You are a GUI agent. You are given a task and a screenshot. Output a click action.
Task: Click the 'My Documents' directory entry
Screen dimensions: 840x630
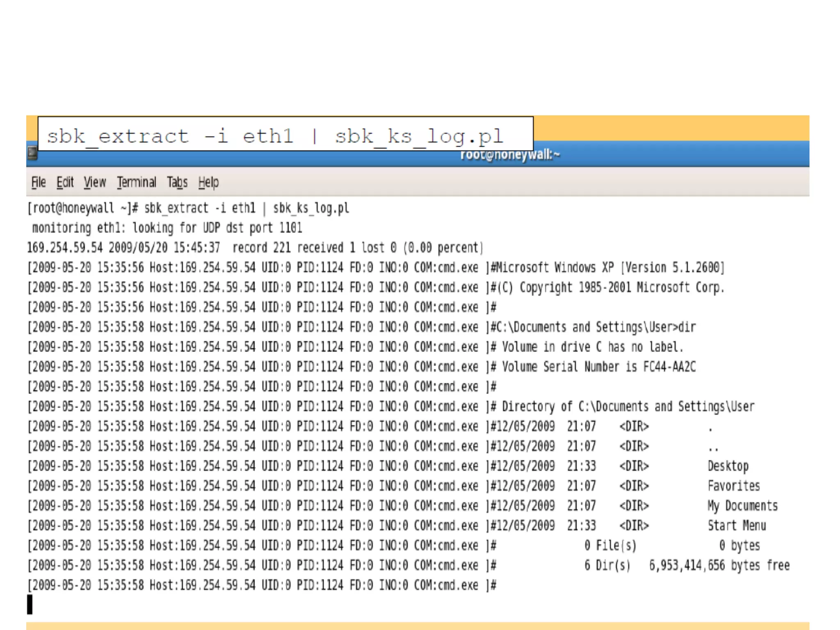pos(742,506)
